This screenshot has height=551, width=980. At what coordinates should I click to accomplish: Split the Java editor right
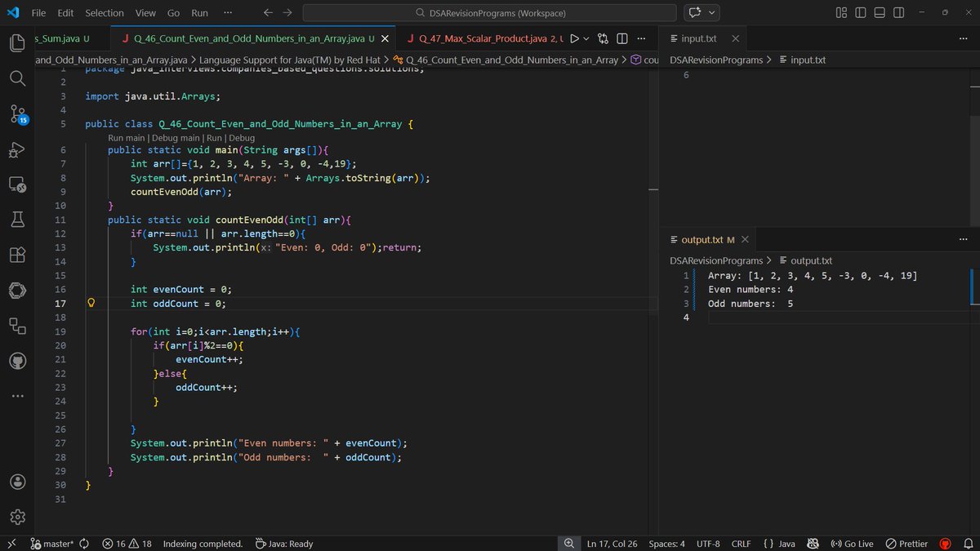click(621, 38)
